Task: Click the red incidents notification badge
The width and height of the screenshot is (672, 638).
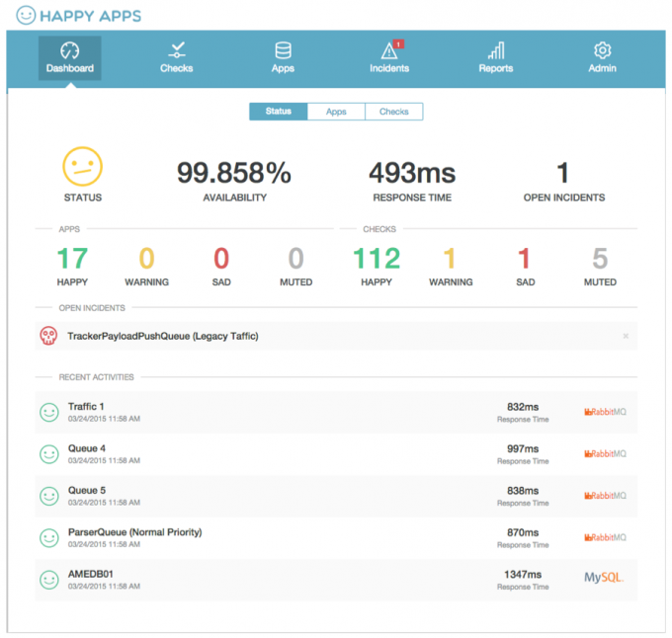Action: coord(398,43)
